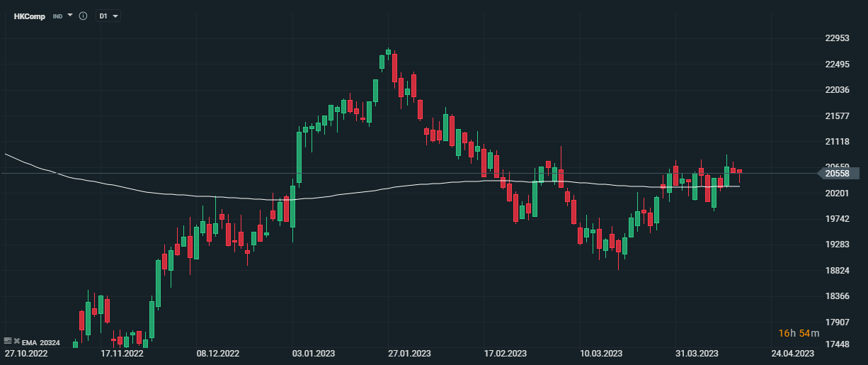Click the 19283 price level on axis

(x=836, y=245)
